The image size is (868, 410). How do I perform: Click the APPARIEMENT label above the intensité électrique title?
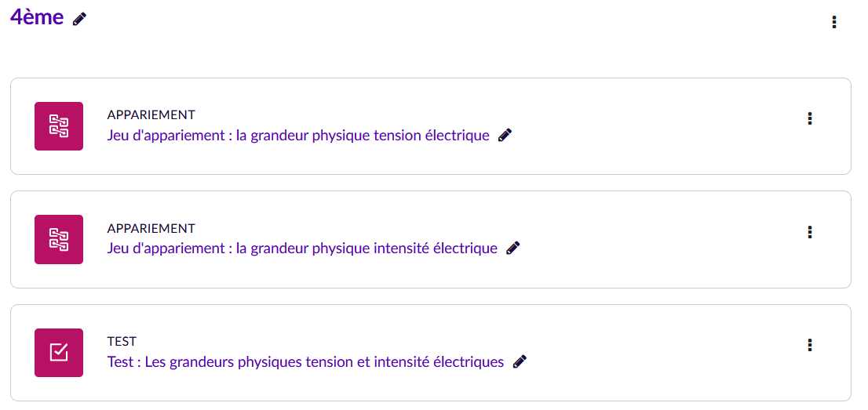tap(151, 229)
